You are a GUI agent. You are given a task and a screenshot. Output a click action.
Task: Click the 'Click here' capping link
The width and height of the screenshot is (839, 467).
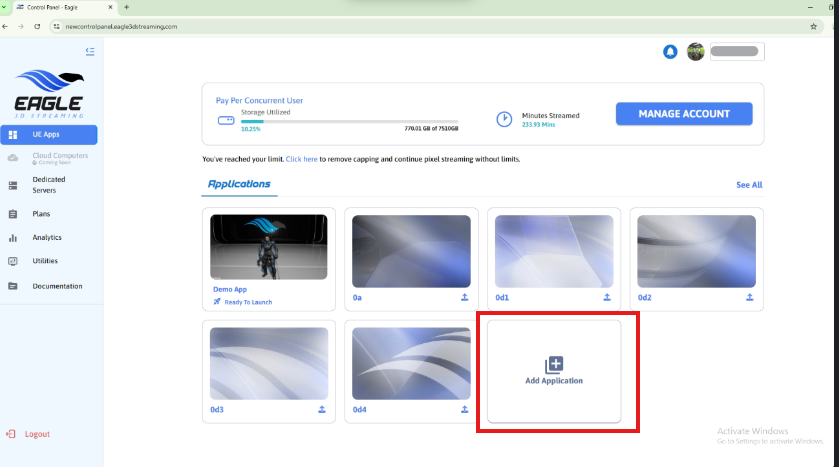pos(301,159)
